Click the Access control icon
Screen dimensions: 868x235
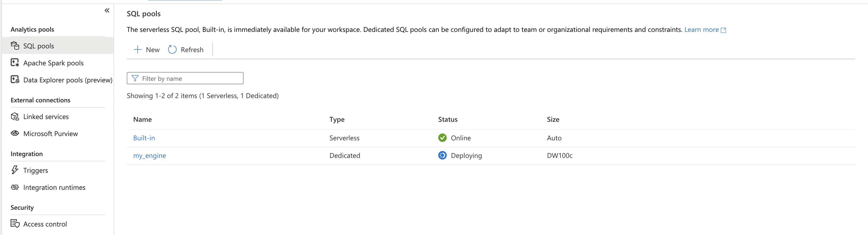click(x=15, y=224)
